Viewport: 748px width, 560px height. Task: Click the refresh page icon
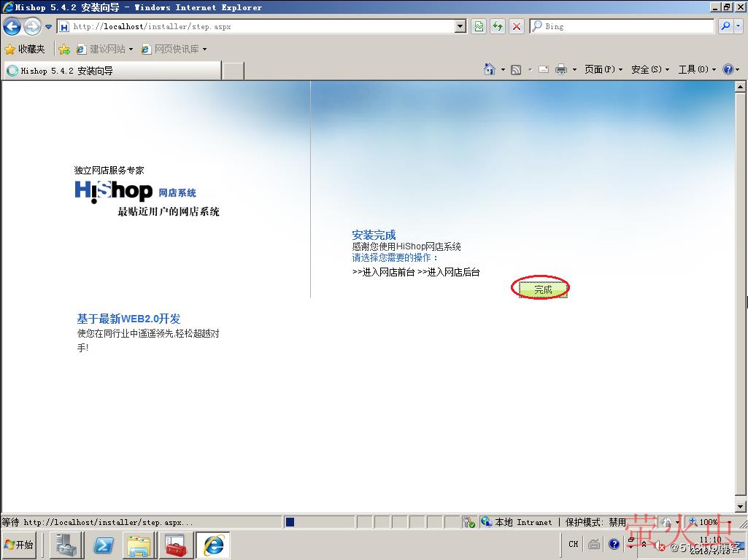(498, 26)
